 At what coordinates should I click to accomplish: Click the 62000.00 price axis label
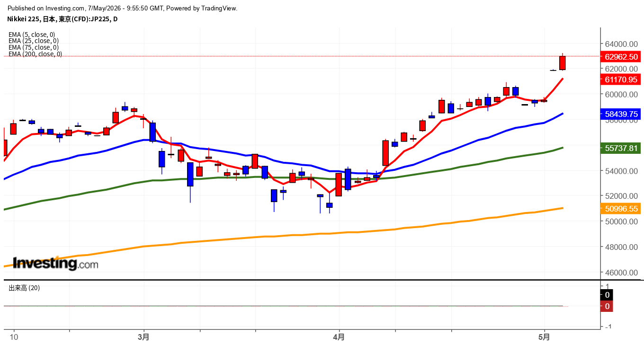tap(621, 69)
